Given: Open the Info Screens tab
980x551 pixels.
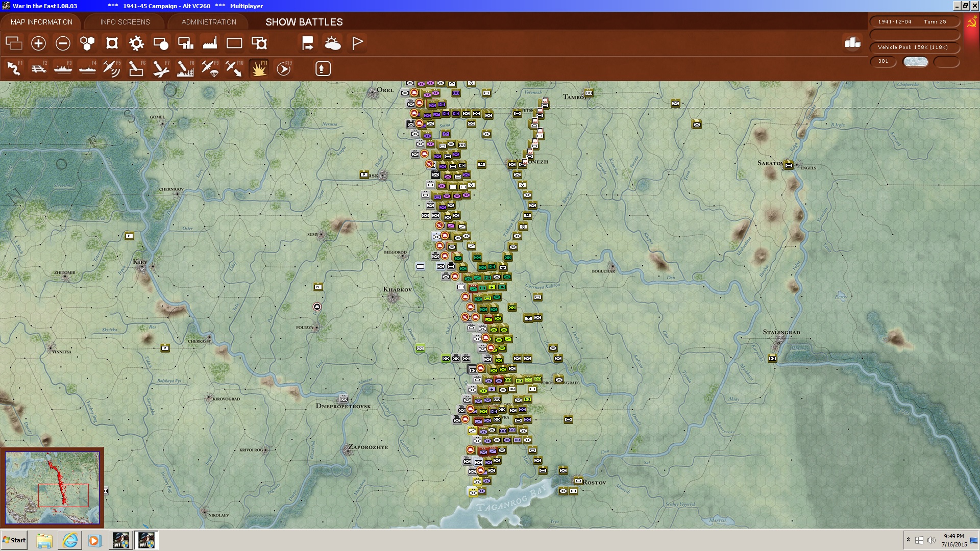Looking at the screenshot, I should [x=125, y=22].
